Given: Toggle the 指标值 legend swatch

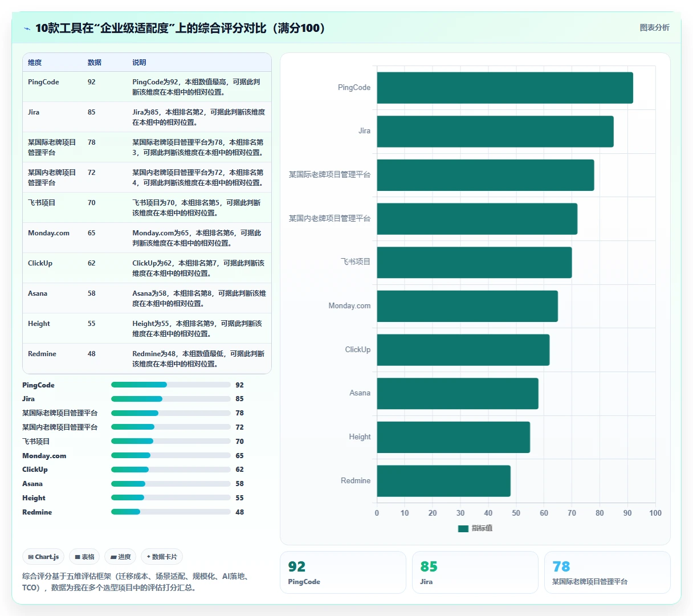Looking at the screenshot, I should pyautogui.click(x=463, y=528).
